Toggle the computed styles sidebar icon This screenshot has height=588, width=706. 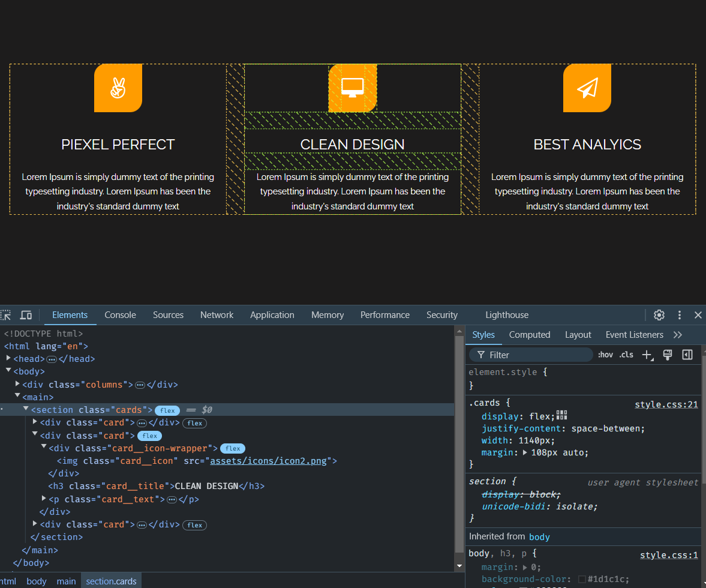point(687,355)
